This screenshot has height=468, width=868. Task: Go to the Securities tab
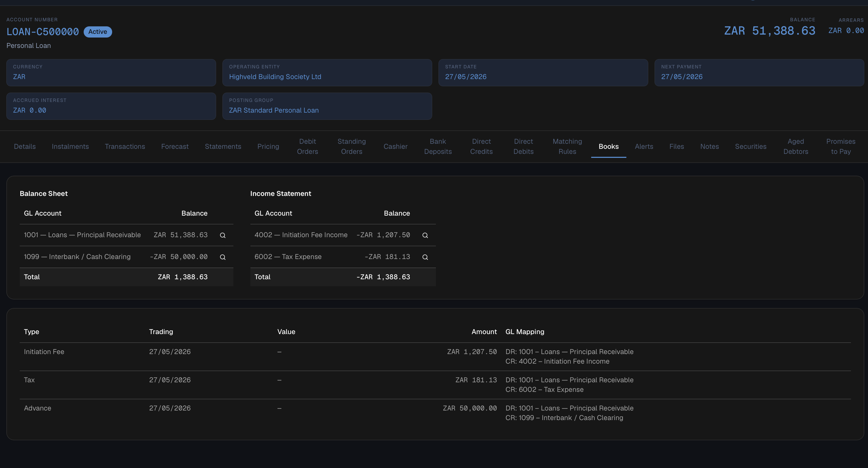click(x=751, y=146)
